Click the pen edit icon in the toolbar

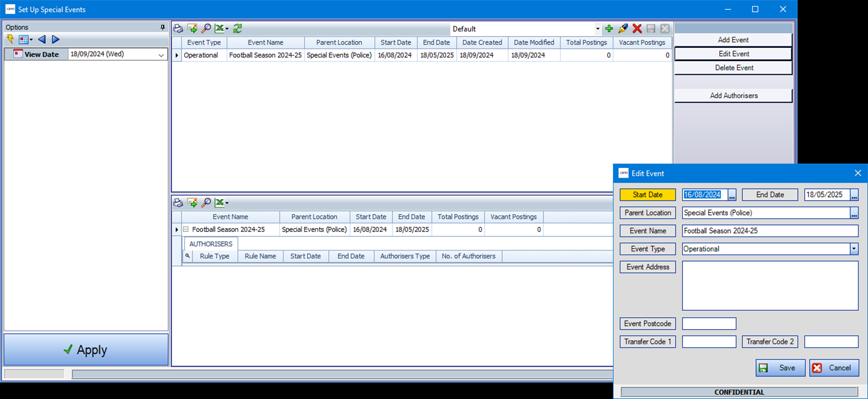623,29
